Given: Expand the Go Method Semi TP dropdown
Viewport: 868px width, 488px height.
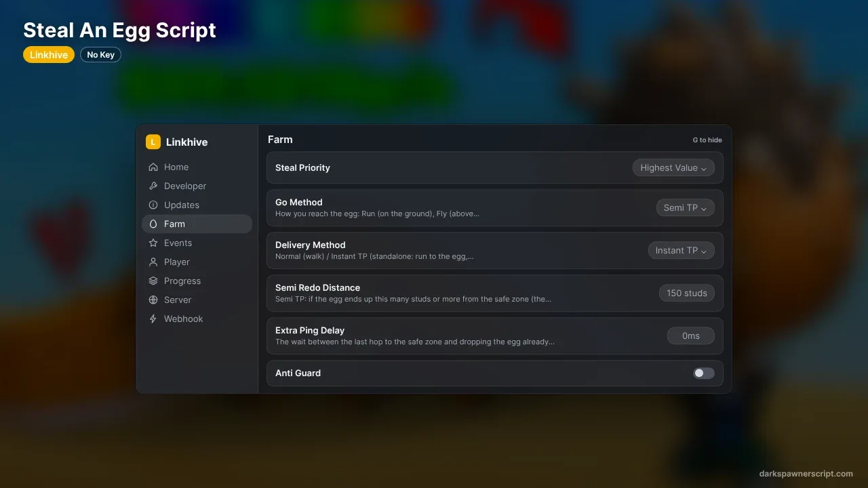Looking at the screenshot, I should click(x=685, y=207).
